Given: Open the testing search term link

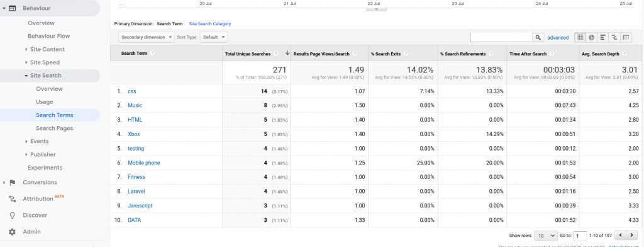Looking at the screenshot, I should click(136, 149).
